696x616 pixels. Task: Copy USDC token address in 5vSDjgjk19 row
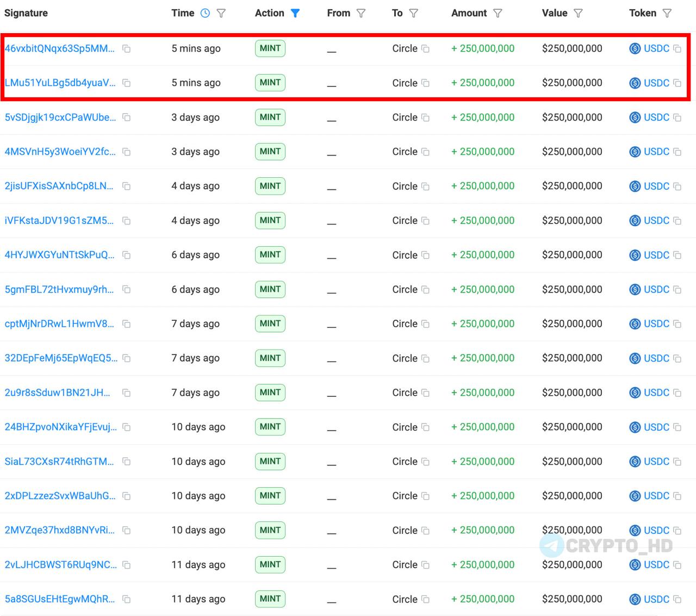[x=677, y=117]
